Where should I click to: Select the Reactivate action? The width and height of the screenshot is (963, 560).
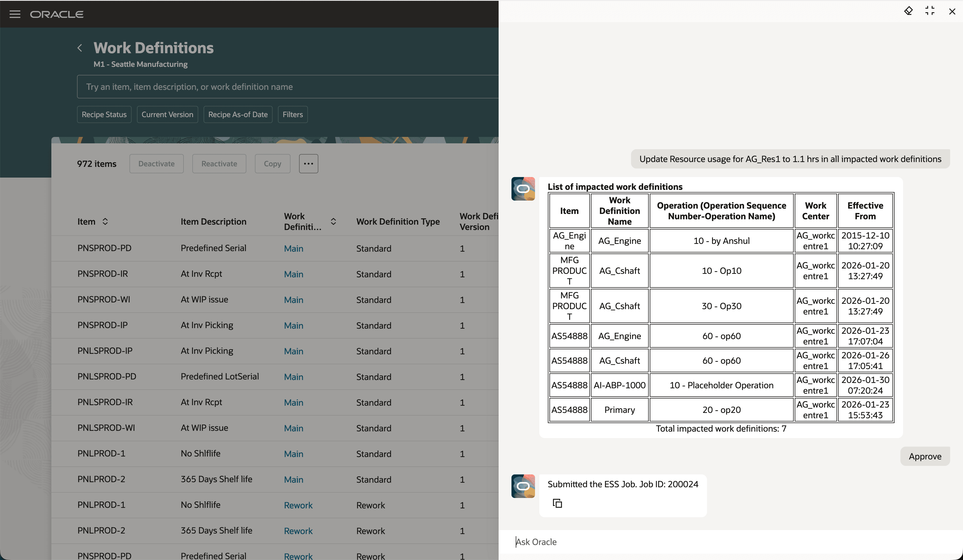tap(219, 163)
